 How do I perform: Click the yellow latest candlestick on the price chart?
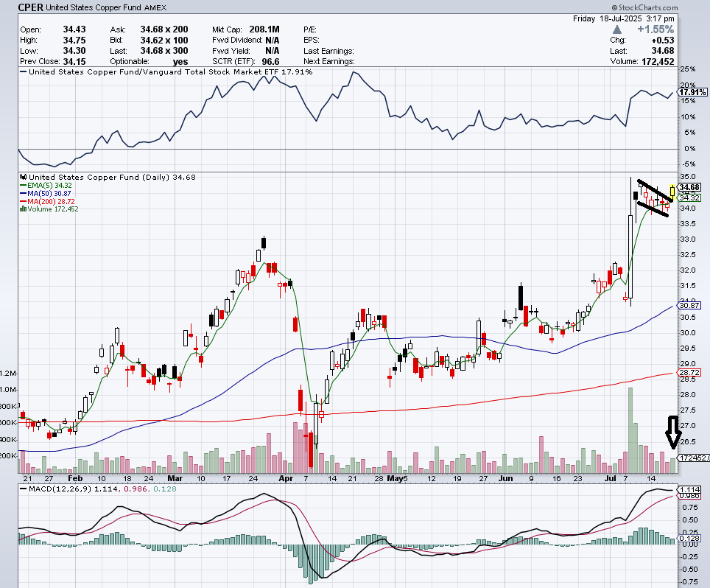673,192
